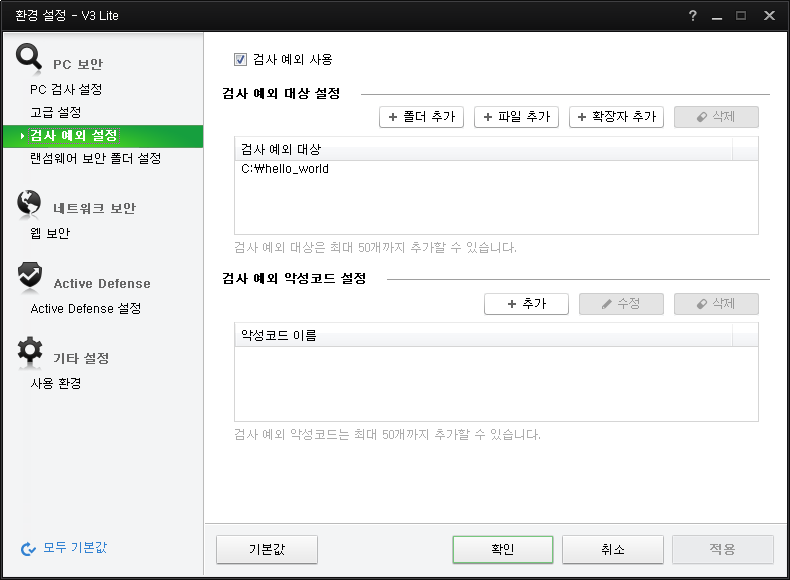Click the 수정 button

pyautogui.click(x=621, y=304)
